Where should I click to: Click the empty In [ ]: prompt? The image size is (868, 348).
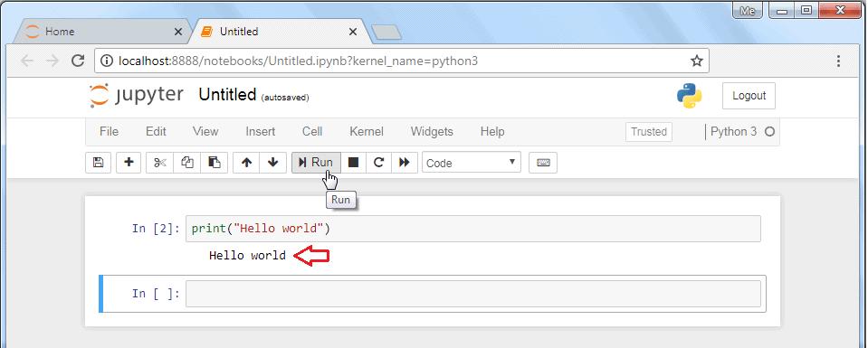pos(156,294)
